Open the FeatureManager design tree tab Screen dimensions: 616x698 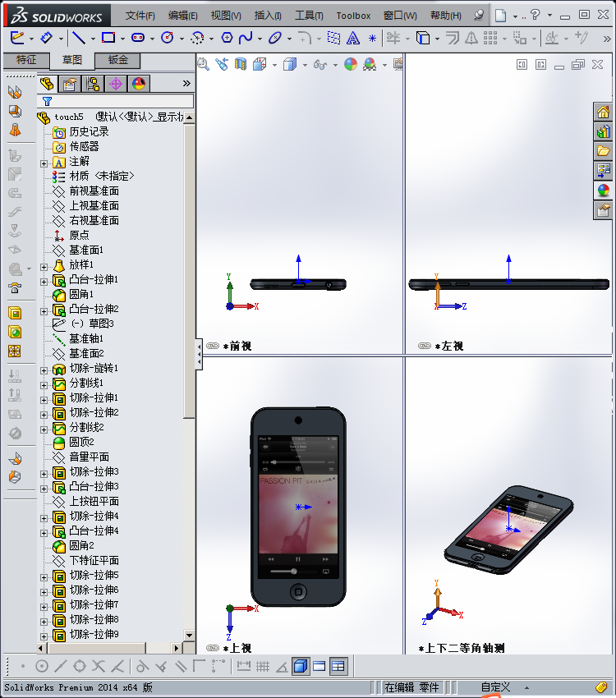pyautogui.click(x=47, y=84)
